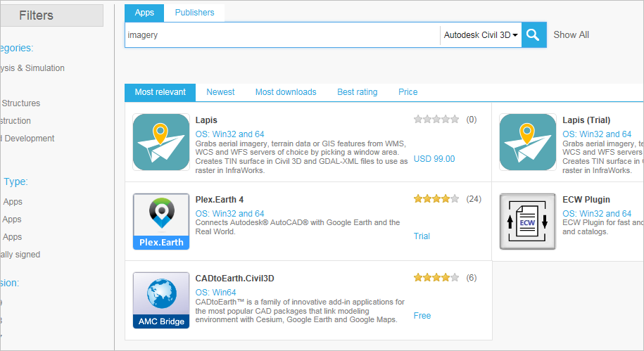Screen dimensions: 644x351
Task: Switch to the Publishers tab
Action: pyautogui.click(x=194, y=13)
